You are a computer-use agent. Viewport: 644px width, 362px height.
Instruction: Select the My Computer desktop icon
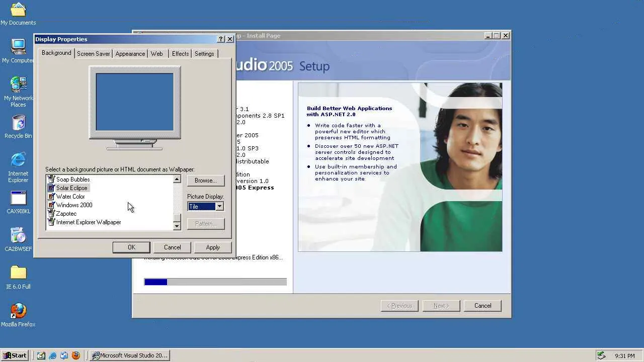(x=18, y=51)
